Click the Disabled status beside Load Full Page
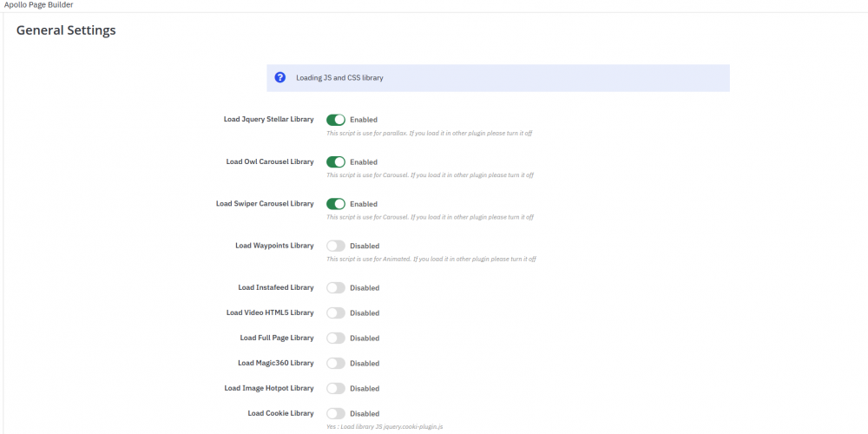This screenshot has height=434, width=868. point(365,339)
